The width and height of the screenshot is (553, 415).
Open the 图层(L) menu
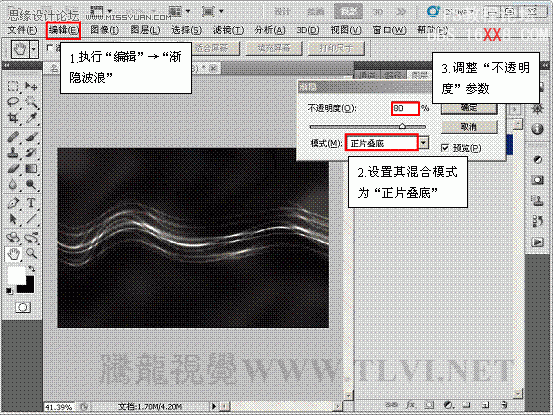[x=145, y=30]
